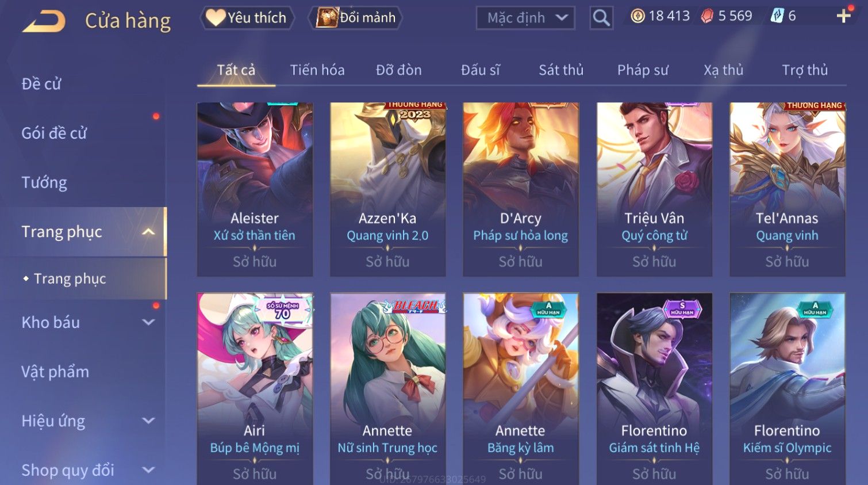868x485 pixels.
Task: Go back using the golden arrow icon
Action: click(x=44, y=21)
